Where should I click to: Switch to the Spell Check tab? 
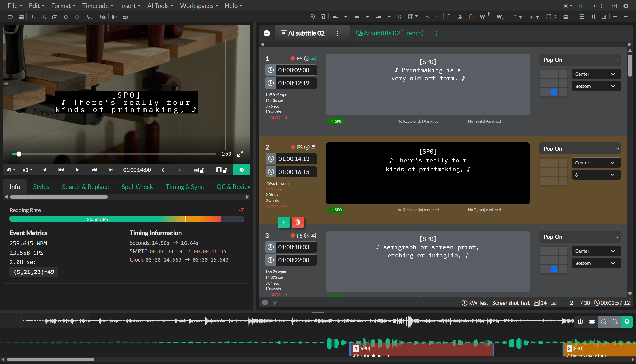click(x=137, y=187)
